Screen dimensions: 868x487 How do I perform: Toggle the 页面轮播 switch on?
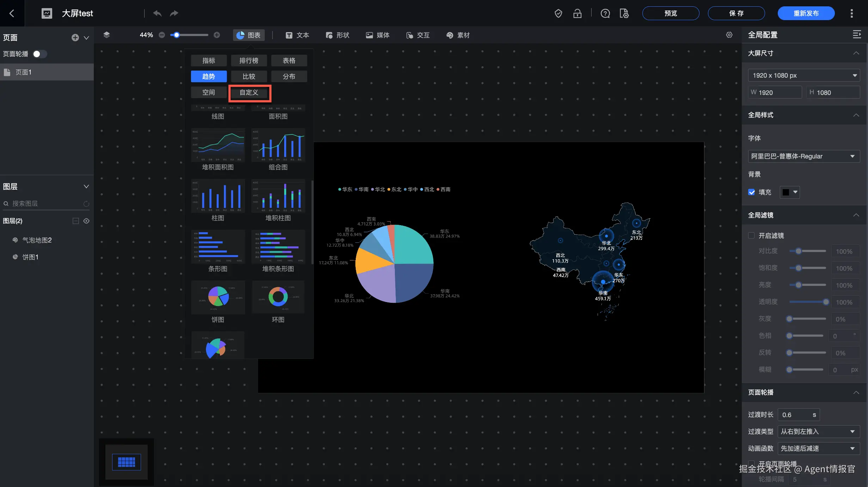[39, 54]
